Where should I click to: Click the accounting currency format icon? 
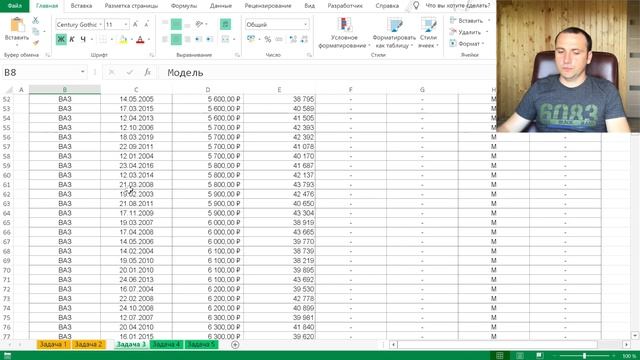click(x=251, y=39)
